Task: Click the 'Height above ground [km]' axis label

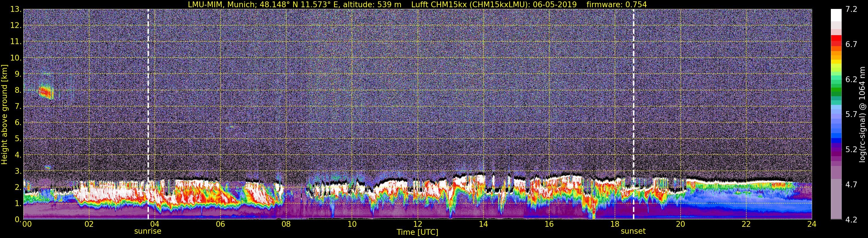Action: pos(4,114)
